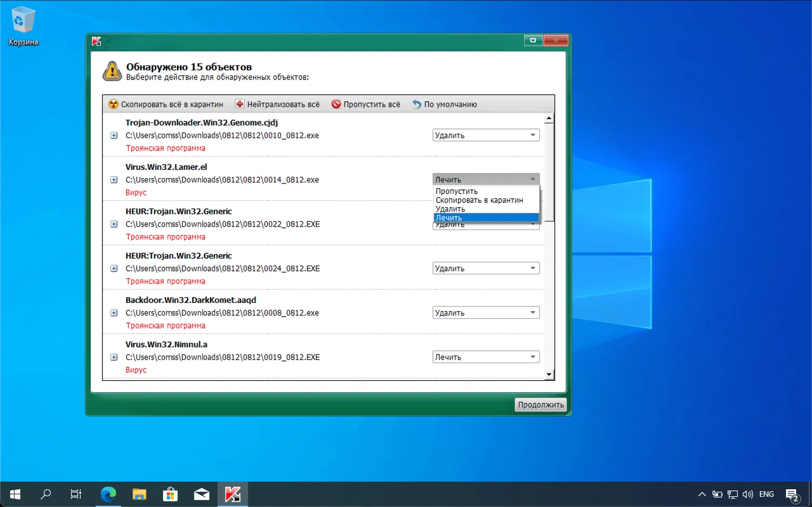Click the battery status tray icon
The width and height of the screenshot is (812, 507).
coord(717,494)
